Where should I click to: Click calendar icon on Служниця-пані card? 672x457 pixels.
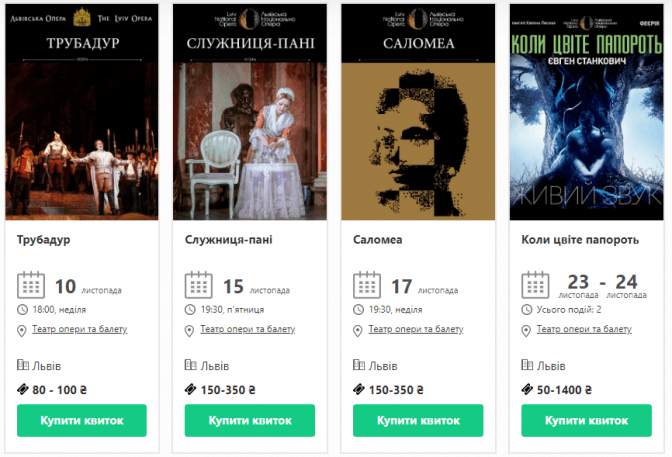[x=198, y=285]
